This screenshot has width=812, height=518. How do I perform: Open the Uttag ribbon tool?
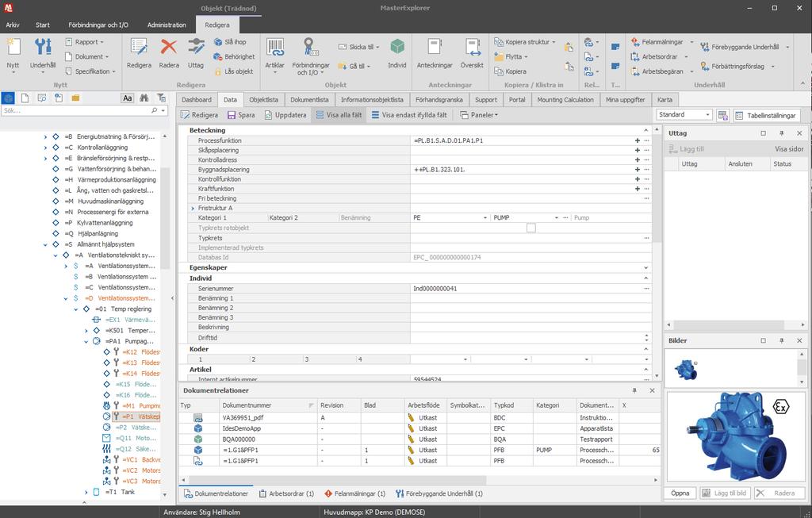point(196,53)
